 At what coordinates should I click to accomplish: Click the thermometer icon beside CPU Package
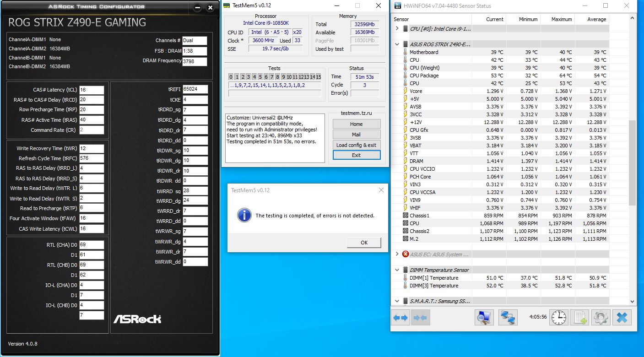[405, 76]
